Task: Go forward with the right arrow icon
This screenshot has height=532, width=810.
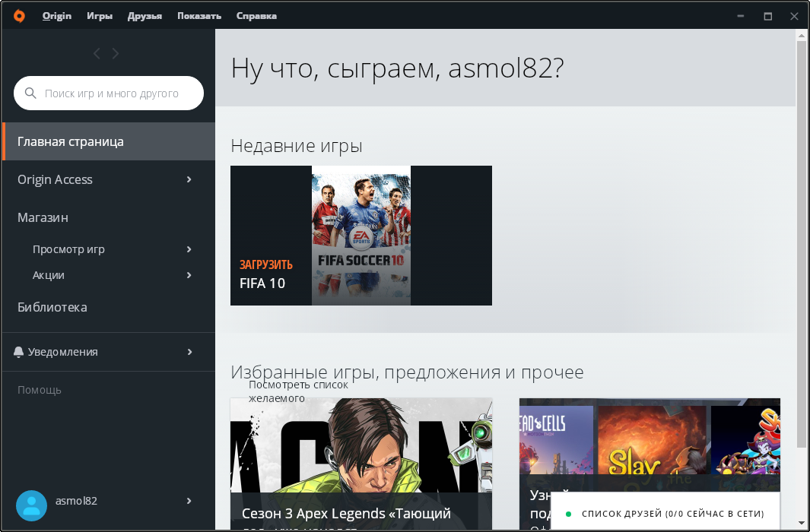Action: coord(115,53)
